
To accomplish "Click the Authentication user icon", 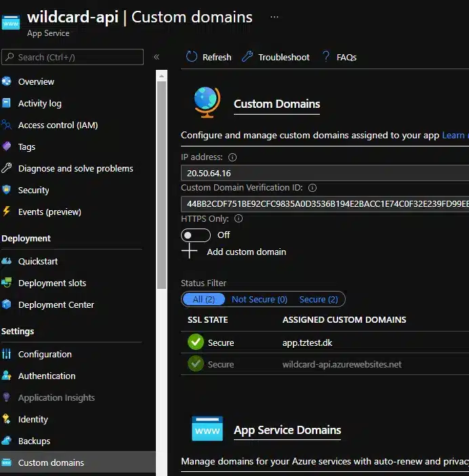I will tap(6, 376).
